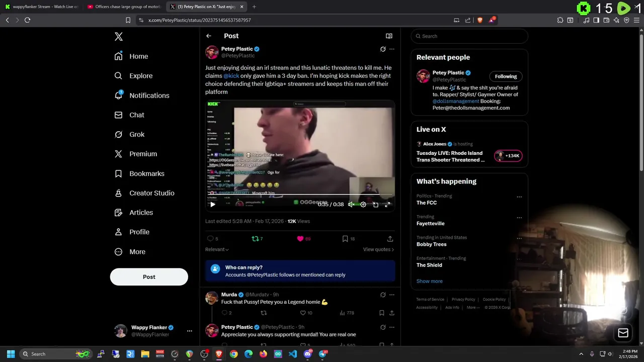Click the Brave Shields lion icon
644x362 pixels.
[x=479, y=20]
